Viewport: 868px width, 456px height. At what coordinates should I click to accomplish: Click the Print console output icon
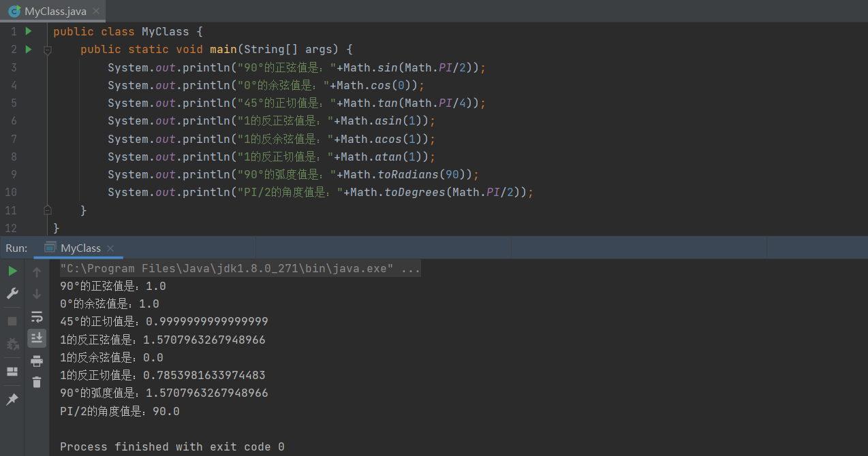click(37, 361)
